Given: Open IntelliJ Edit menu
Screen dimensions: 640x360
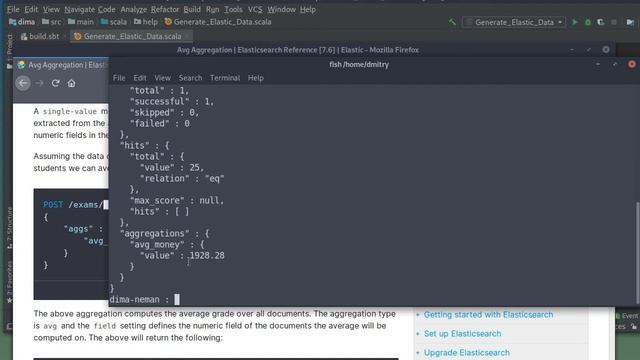Looking at the screenshot, I should point(31,9).
